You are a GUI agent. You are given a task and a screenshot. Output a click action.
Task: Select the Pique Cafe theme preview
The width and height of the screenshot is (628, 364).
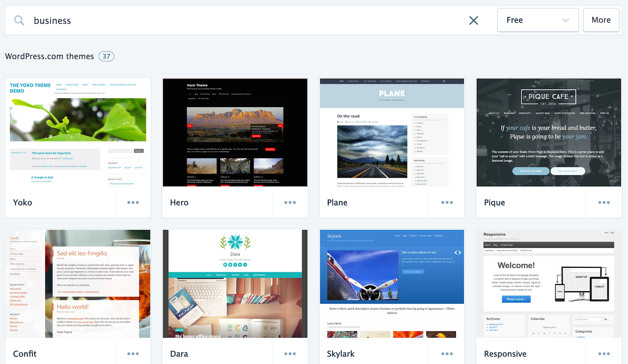[x=548, y=132]
